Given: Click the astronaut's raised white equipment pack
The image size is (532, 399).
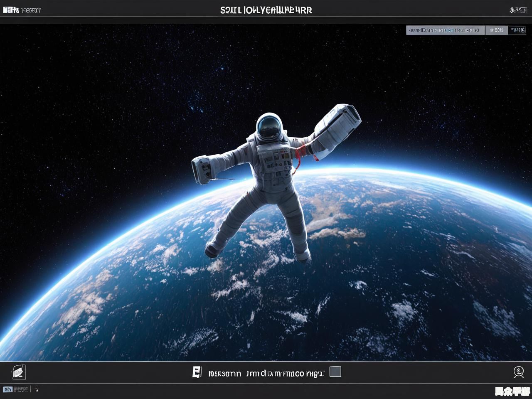Looking at the screenshot, I should pyautogui.click(x=337, y=125).
